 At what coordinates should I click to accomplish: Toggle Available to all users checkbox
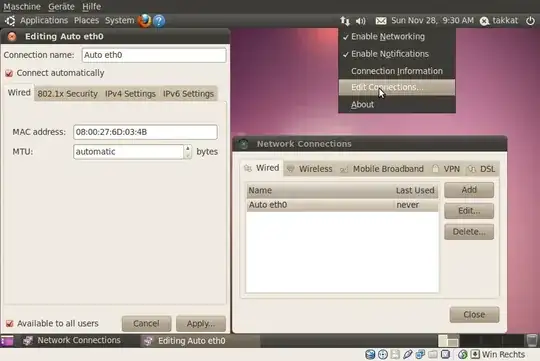click(x=9, y=324)
